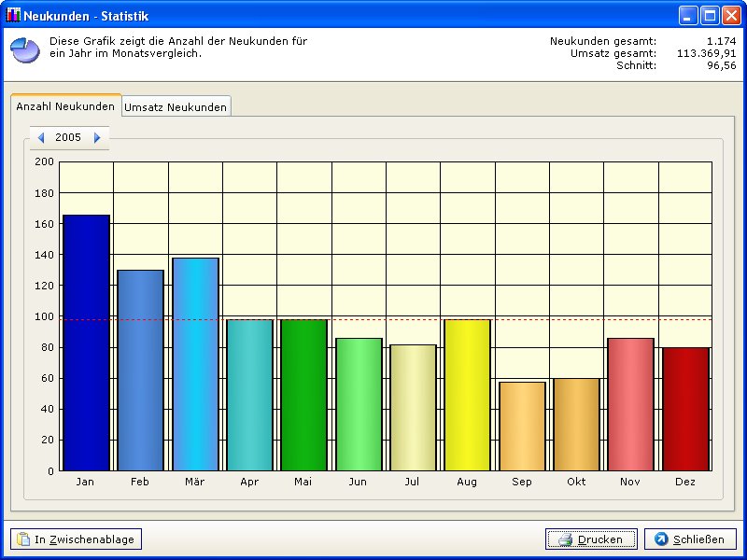Click the orange Sep bar

(522, 427)
